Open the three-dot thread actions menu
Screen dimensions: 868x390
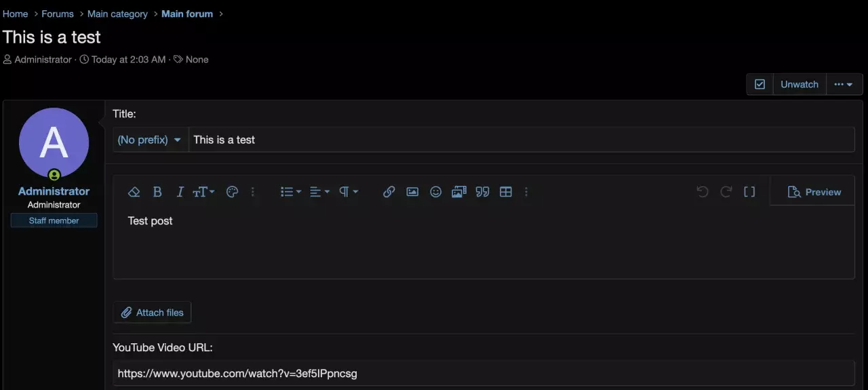(x=844, y=85)
